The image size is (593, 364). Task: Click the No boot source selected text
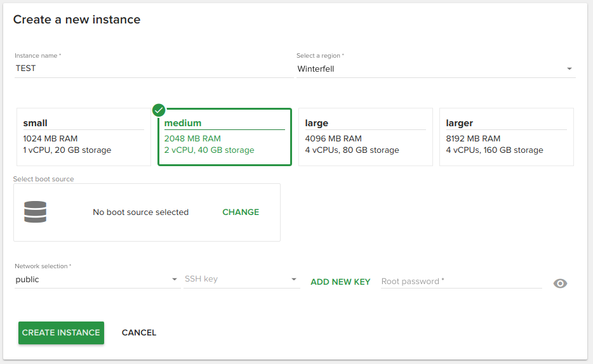140,212
